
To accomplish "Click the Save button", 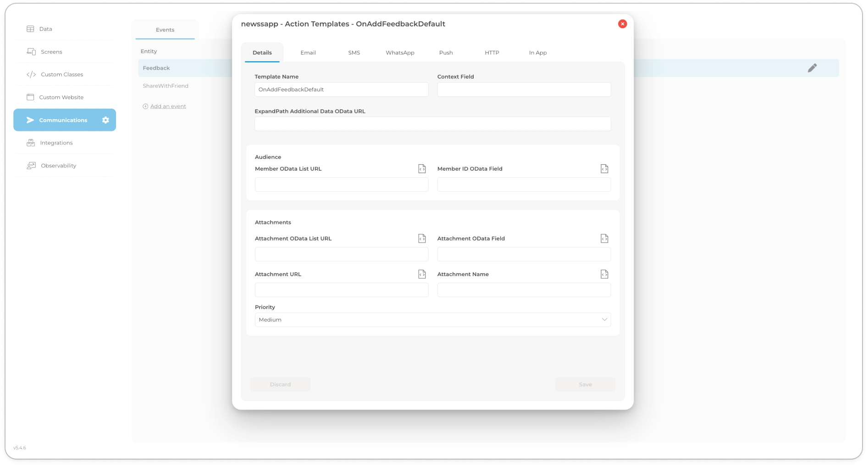I will 585,384.
